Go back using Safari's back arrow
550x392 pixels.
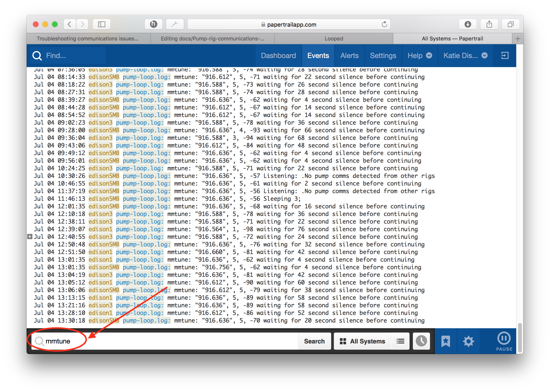70,24
